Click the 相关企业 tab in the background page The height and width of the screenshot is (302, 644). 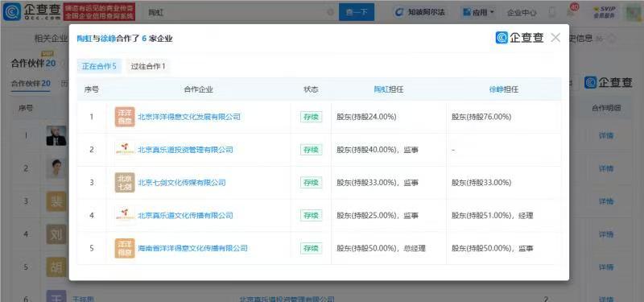[x=51, y=39]
